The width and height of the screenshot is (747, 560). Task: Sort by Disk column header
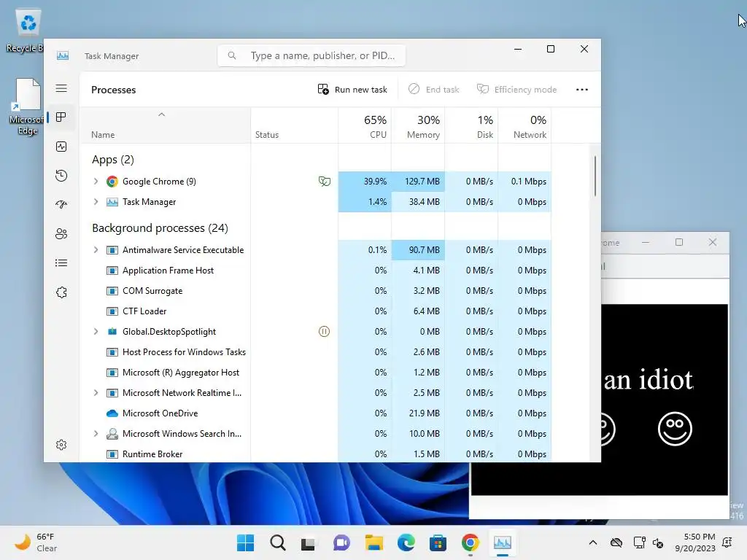471,126
